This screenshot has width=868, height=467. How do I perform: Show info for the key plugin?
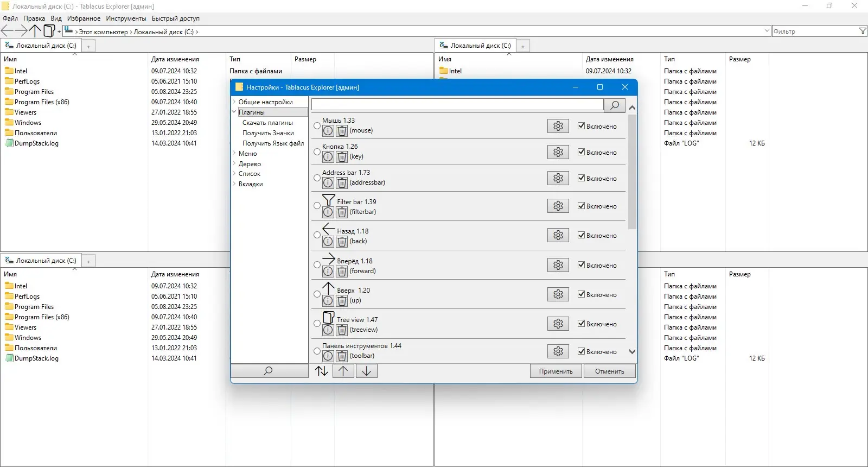pos(328,157)
